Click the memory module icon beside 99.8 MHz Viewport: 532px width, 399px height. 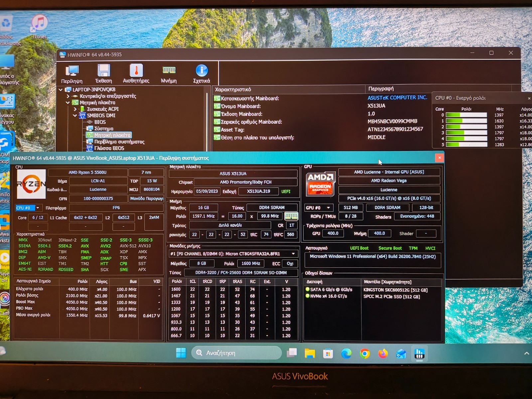pyautogui.click(x=291, y=216)
